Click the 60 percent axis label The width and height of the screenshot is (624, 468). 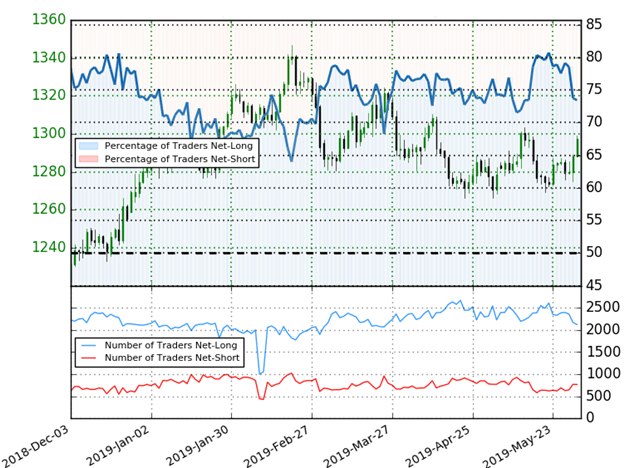pos(594,187)
